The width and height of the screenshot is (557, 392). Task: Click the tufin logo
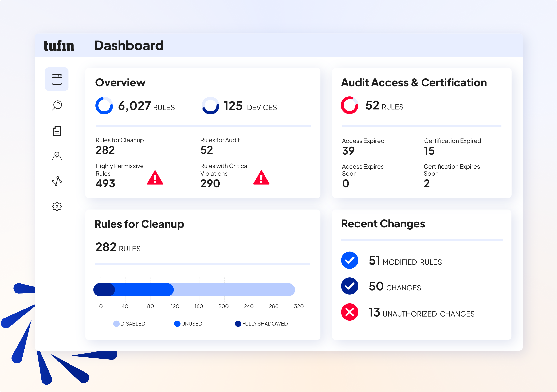tap(59, 45)
